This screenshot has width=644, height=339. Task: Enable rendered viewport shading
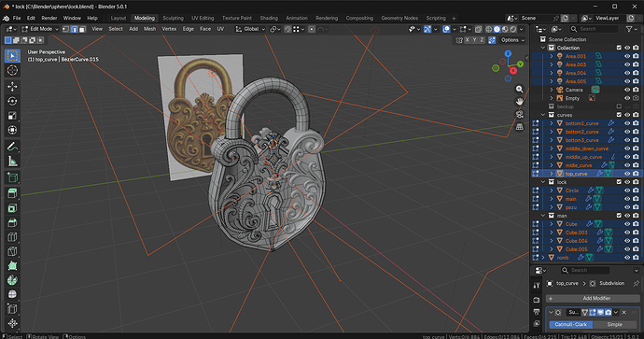513,29
